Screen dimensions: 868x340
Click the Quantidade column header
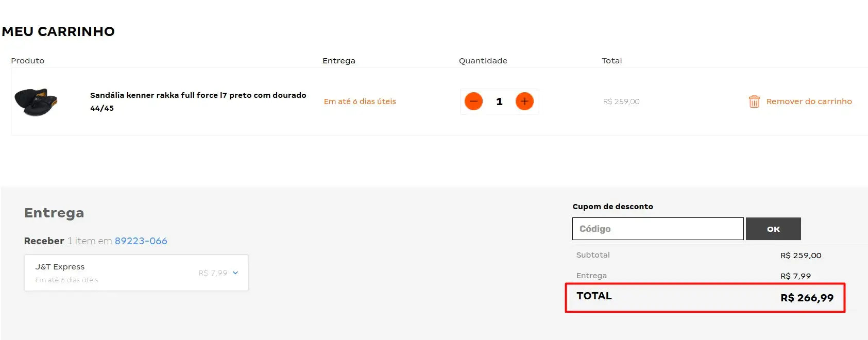pyautogui.click(x=483, y=61)
